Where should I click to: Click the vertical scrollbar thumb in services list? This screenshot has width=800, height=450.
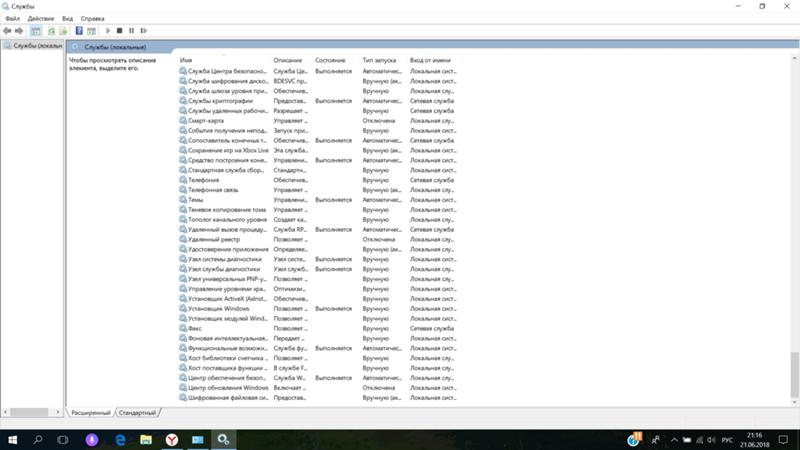(x=794, y=374)
